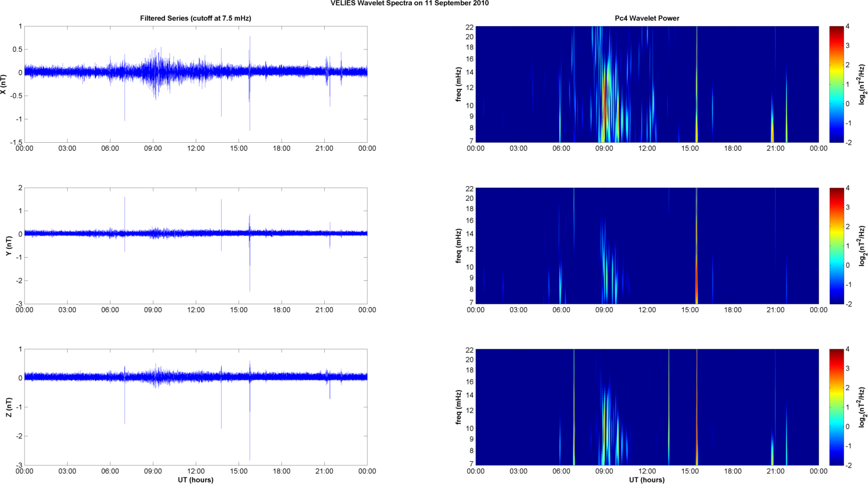
Task: Select freq (mHz) label of top spectrogram
Action: tap(458, 84)
